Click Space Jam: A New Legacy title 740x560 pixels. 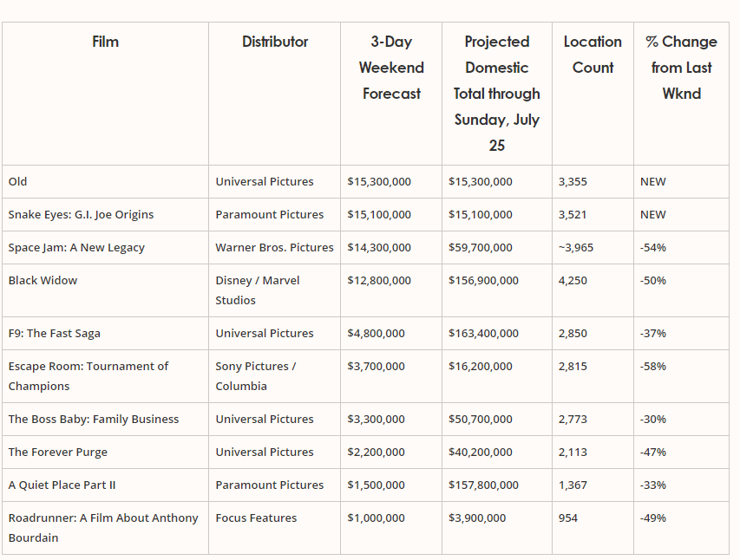tap(76, 248)
